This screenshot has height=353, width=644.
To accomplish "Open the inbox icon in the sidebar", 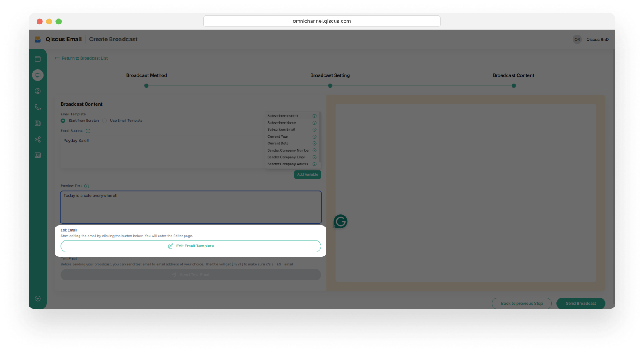I will (x=38, y=59).
